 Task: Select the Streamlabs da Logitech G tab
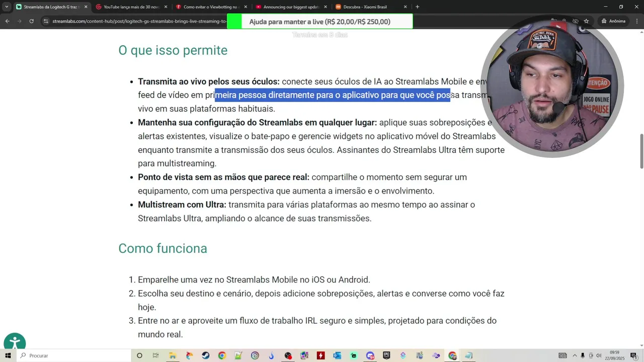click(x=51, y=7)
